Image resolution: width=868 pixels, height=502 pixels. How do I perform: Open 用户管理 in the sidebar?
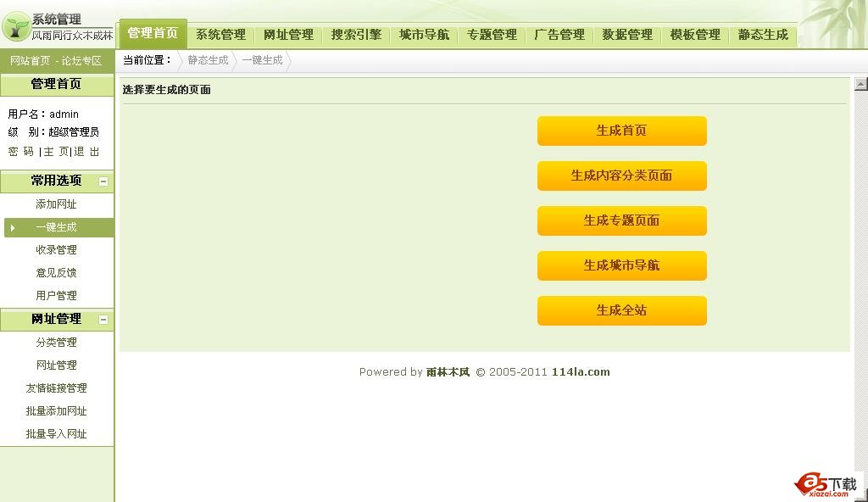click(56, 295)
